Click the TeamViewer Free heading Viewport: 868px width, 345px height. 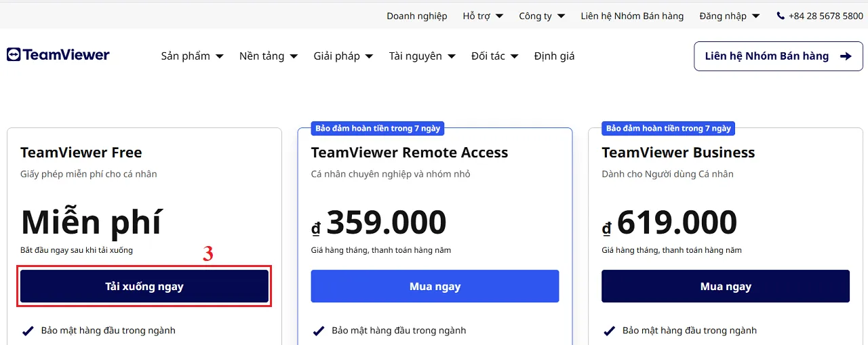tap(81, 153)
